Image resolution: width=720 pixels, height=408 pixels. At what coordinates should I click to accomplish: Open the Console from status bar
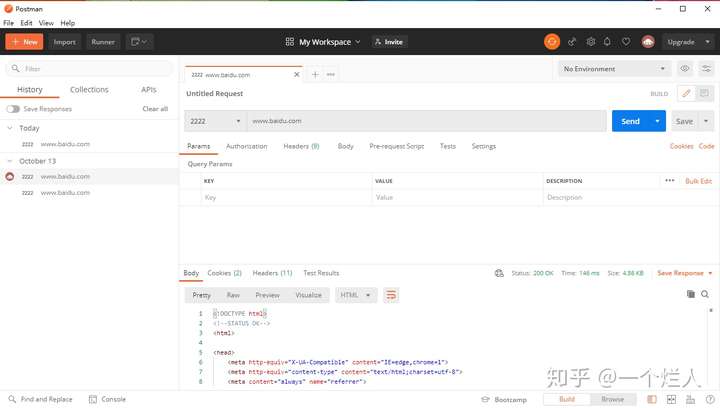pos(107,399)
